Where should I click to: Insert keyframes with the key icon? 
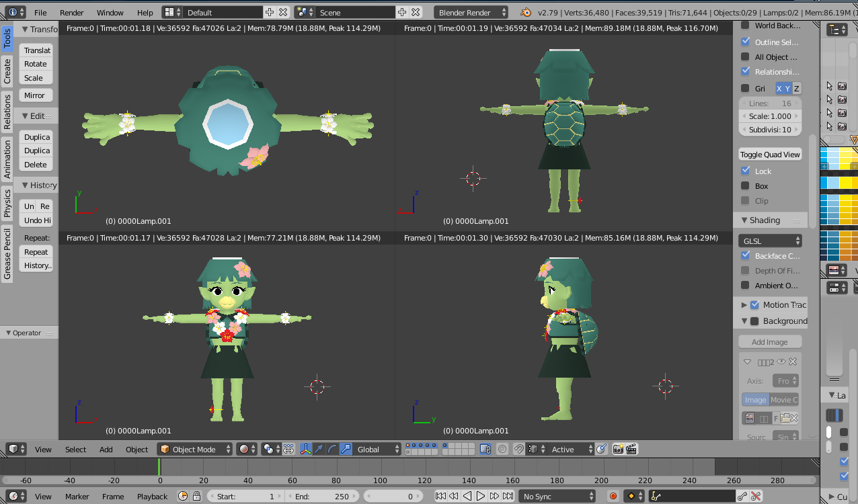pos(742,496)
